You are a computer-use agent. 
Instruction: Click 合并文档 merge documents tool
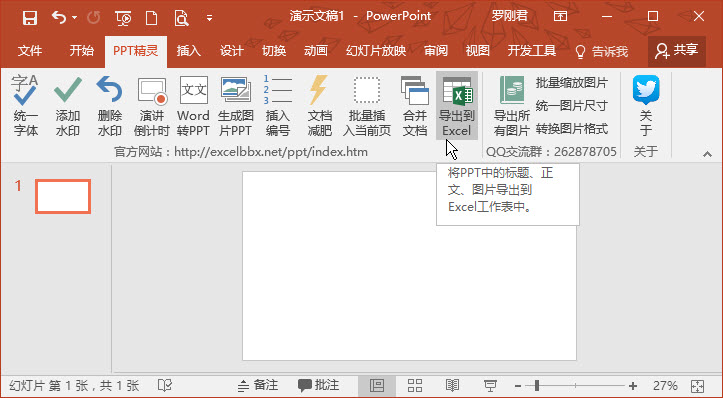coord(415,106)
